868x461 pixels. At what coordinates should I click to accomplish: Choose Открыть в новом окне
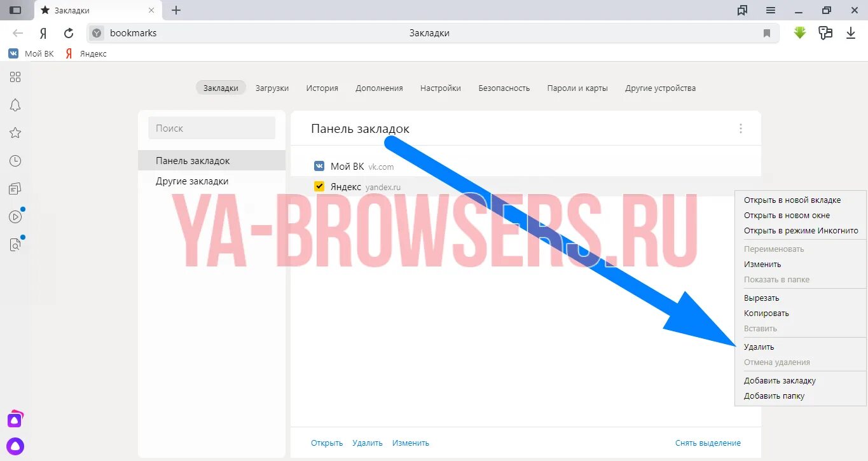(787, 215)
